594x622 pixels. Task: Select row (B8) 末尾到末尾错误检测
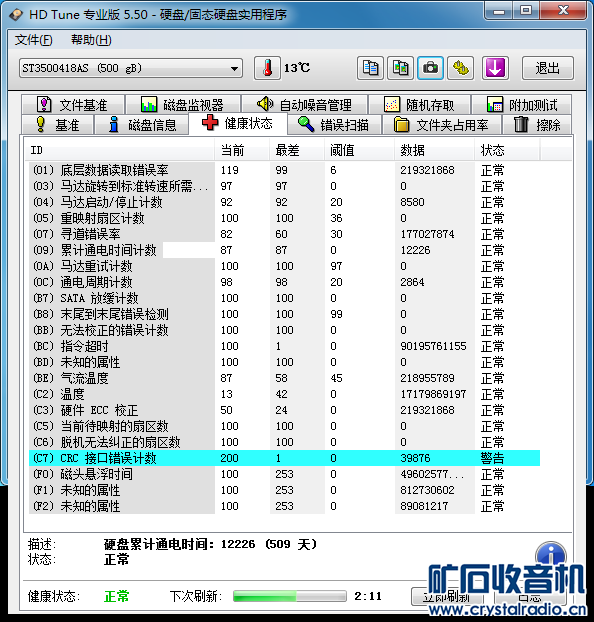tap(284, 314)
